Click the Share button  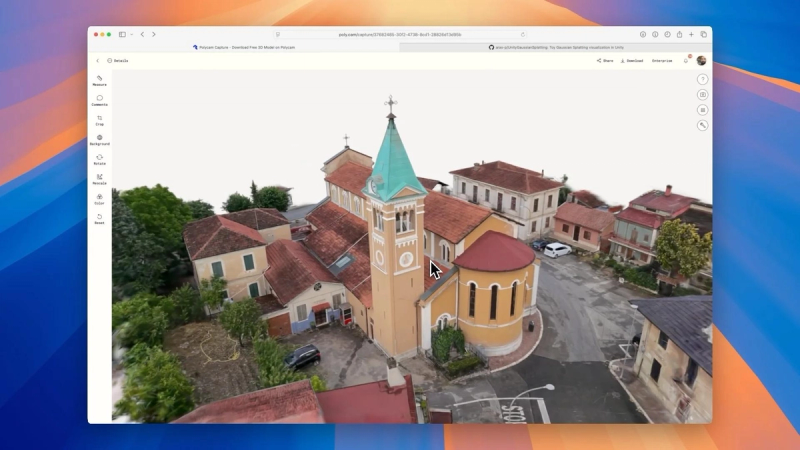click(605, 61)
